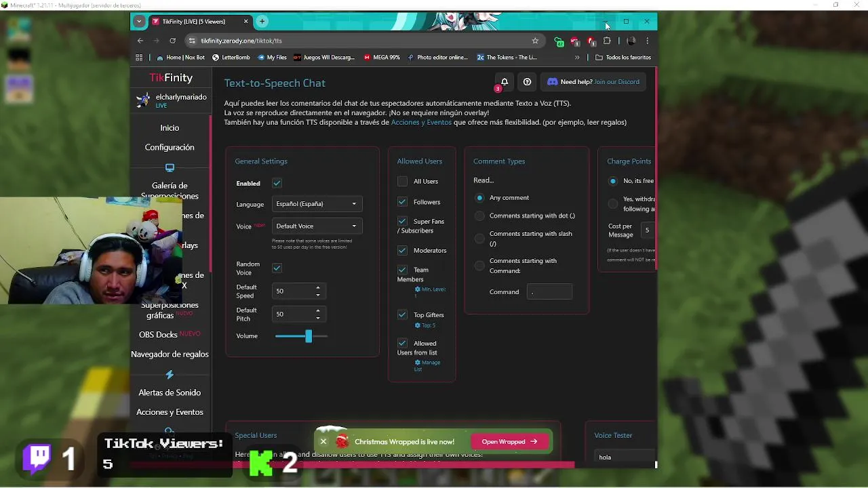Open Navegador de regalos in the sidebar
868x488 pixels.
click(170, 354)
